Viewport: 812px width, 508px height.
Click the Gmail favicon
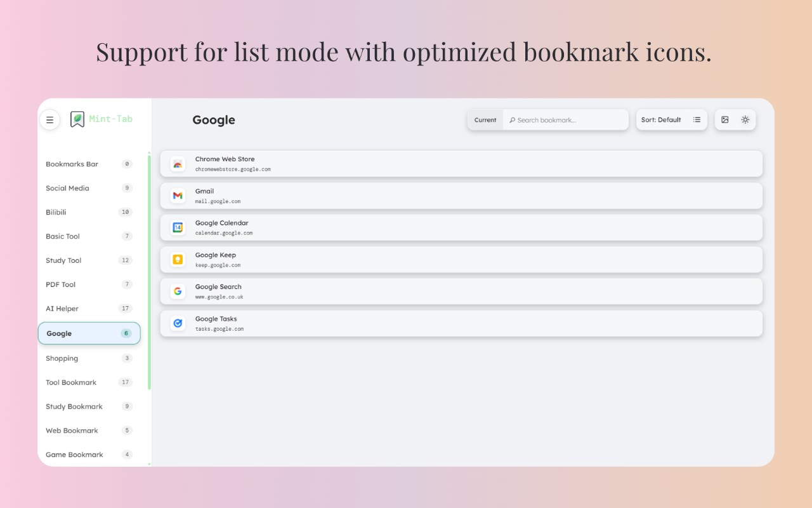(178, 196)
